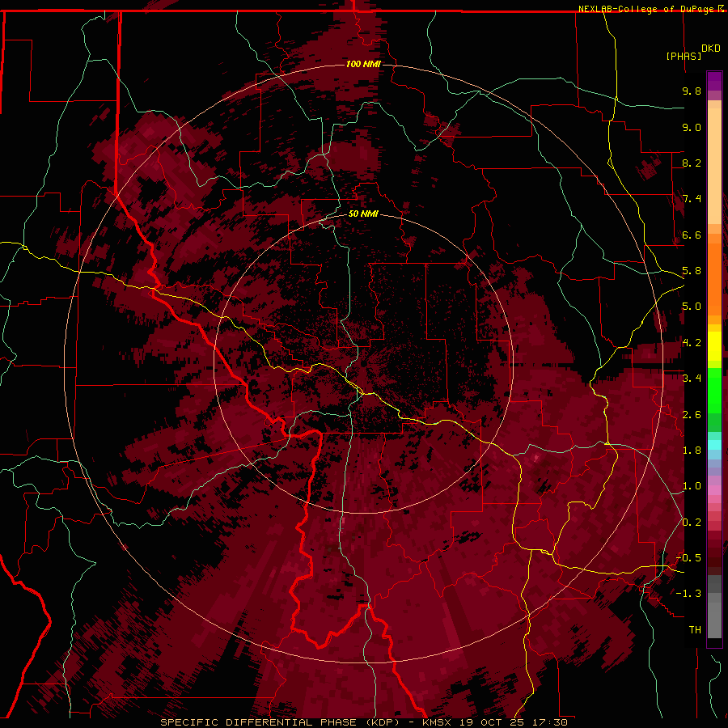Screen dimensions: 728x728
Task: Click the 5.0 scale value
Action: click(692, 307)
